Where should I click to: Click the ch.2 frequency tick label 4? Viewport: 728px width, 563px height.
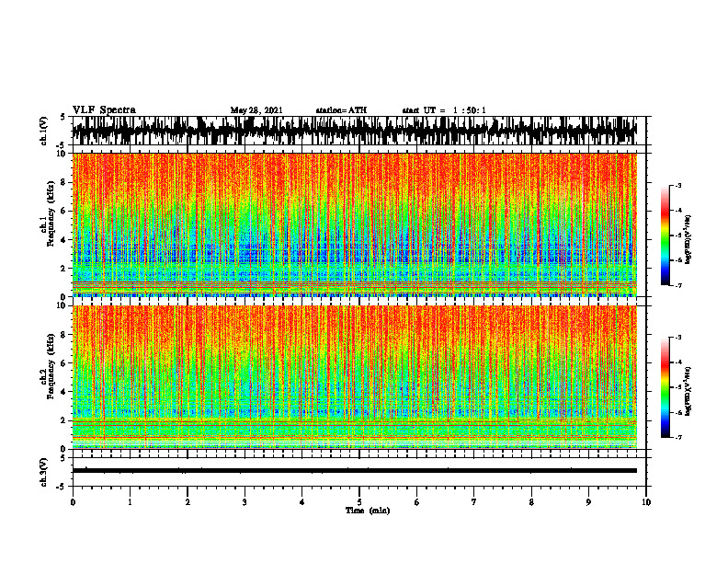pyautogui.click(x=63, y=392)
